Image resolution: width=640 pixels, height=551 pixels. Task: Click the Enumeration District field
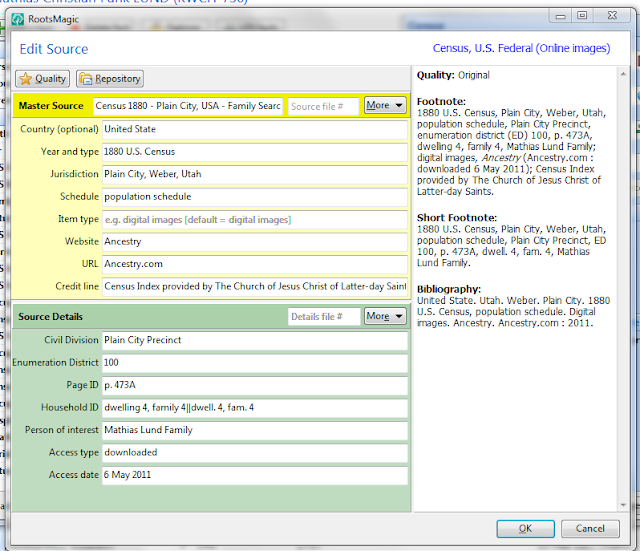(x=255, y=363)
